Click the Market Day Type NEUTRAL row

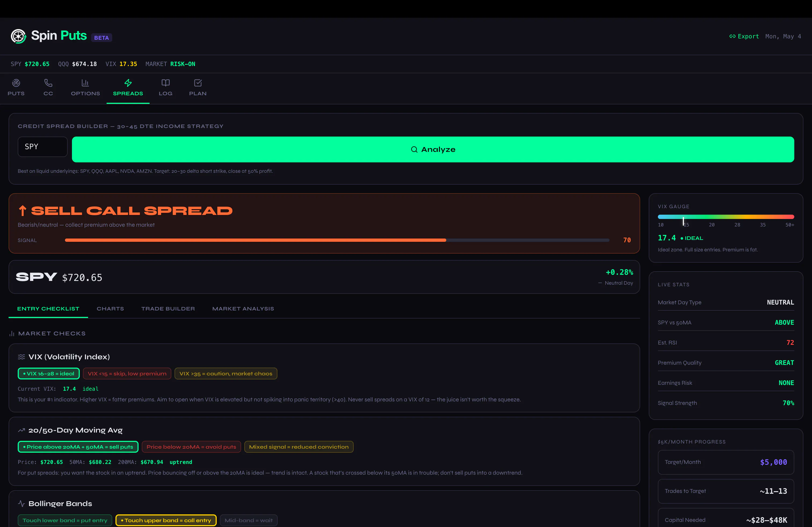(x=726, y=302)
